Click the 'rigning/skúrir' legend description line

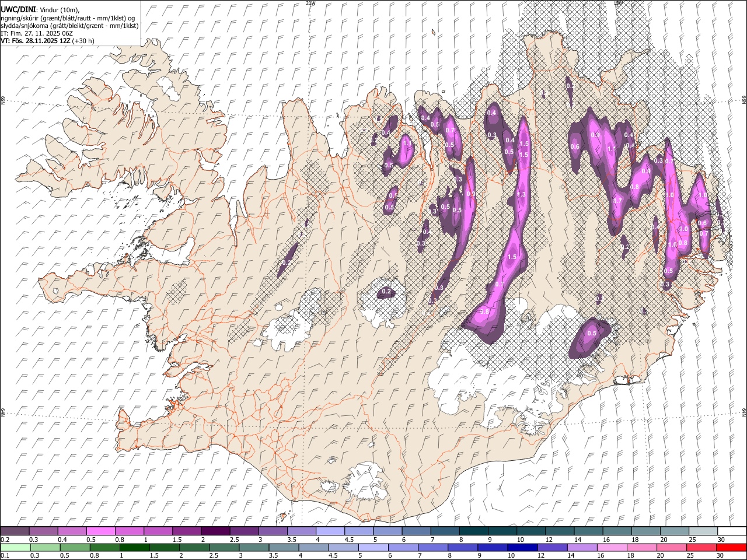coord(68,17)
